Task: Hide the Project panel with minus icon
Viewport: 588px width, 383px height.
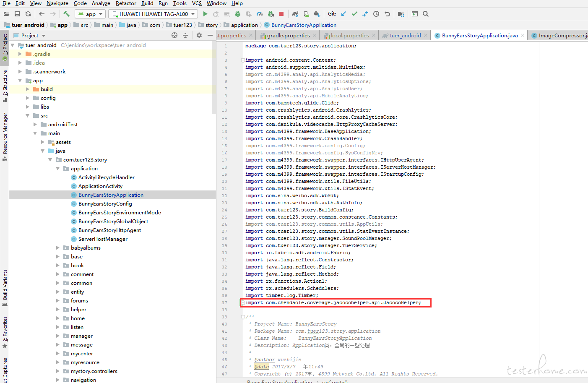Action: coord(210,35)
